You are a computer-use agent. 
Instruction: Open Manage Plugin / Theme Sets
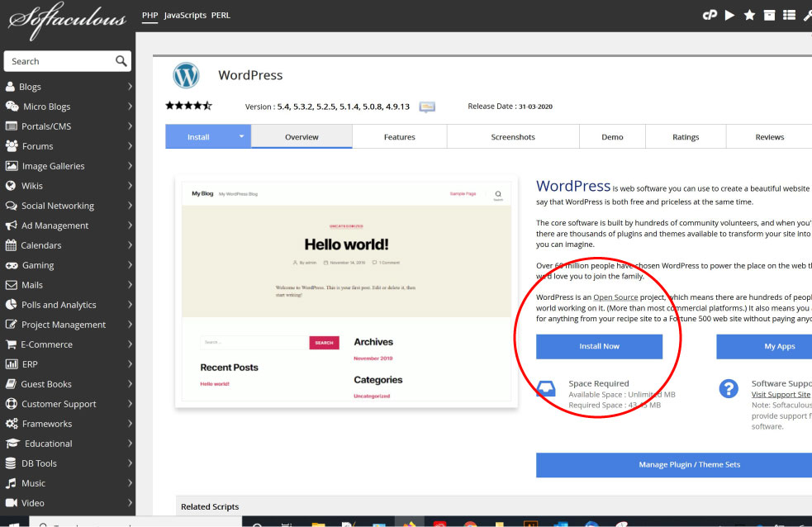coord(674,464)
